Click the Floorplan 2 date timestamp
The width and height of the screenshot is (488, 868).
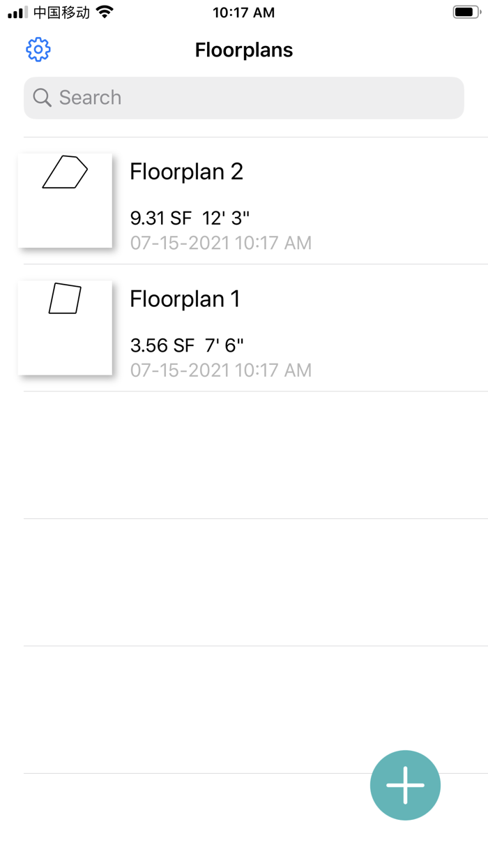coord(220,242)
